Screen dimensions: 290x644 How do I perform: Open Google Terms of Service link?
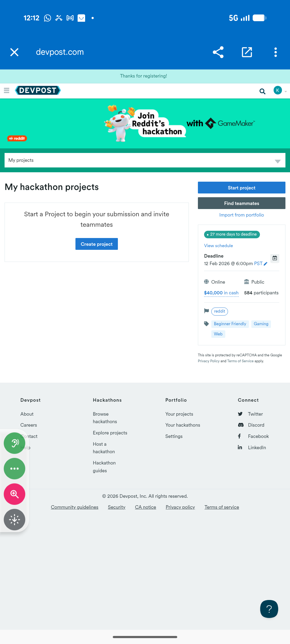tap(240, 361)
